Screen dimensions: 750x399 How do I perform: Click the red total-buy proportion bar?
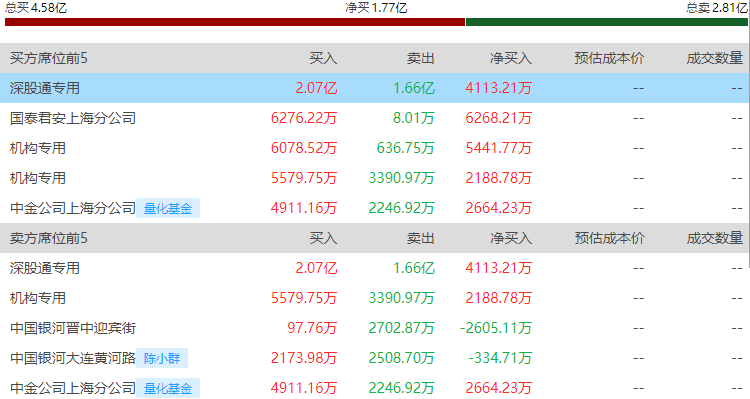click(x=235, y=22)
